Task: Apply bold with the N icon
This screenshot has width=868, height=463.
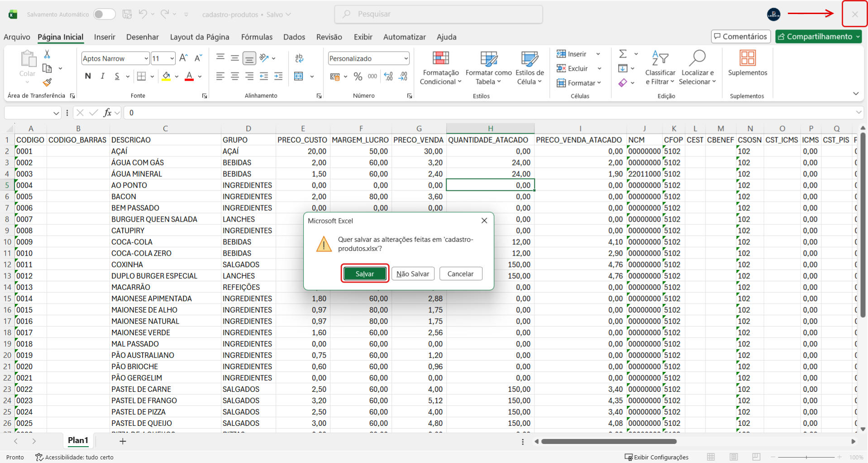Action: click(x=88, y=76)
